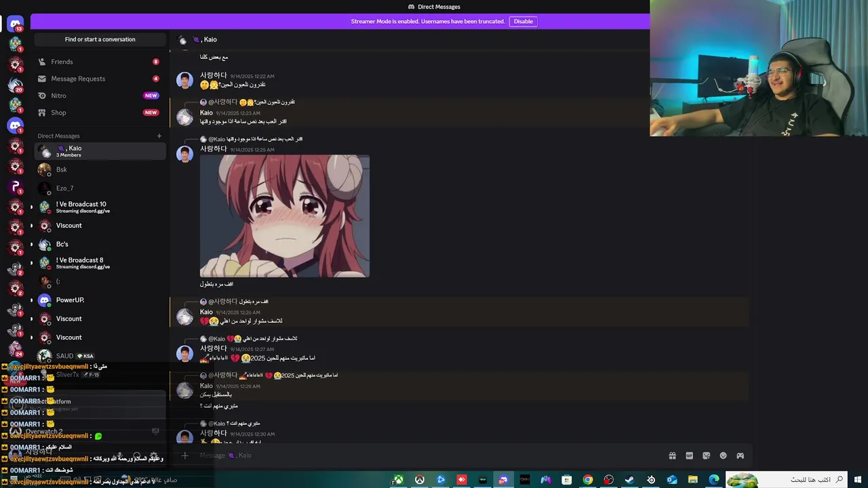This screenshot has height=488, width=868.
Task: Open AnyDesk red icon in taskbar
Action: click(x=462, y=480)
